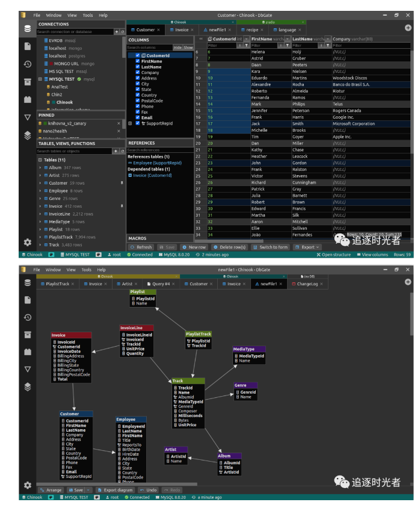This screenshot has height=505, width=420.
Task: Unpin Customer table using its pin icon
Action: [122, 183]
